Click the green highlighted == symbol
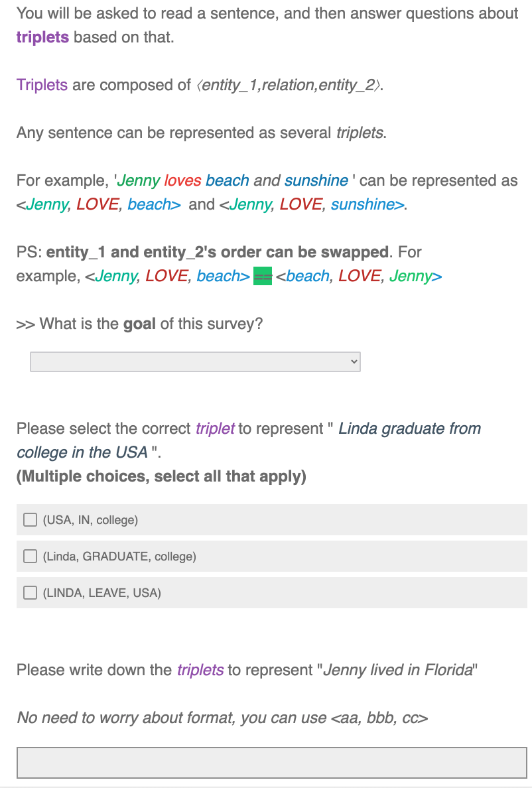This screenshot has width=532, height=788. [x=262, y=276]
